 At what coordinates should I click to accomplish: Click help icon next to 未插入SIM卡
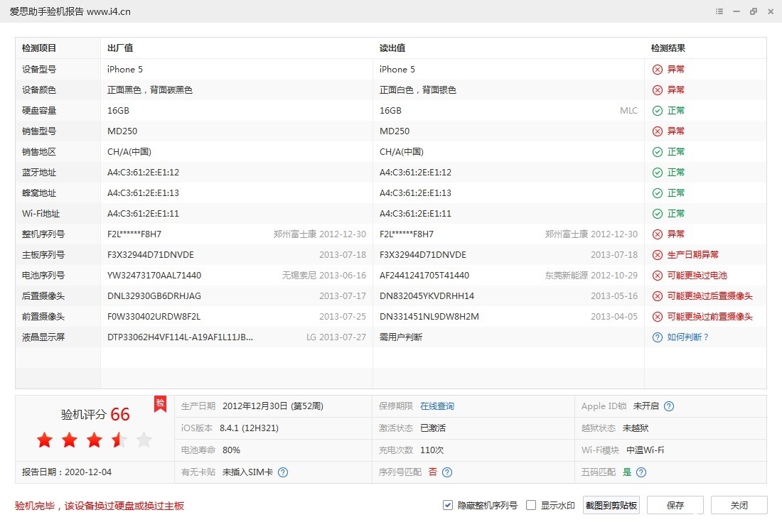(x=283, y=472)
